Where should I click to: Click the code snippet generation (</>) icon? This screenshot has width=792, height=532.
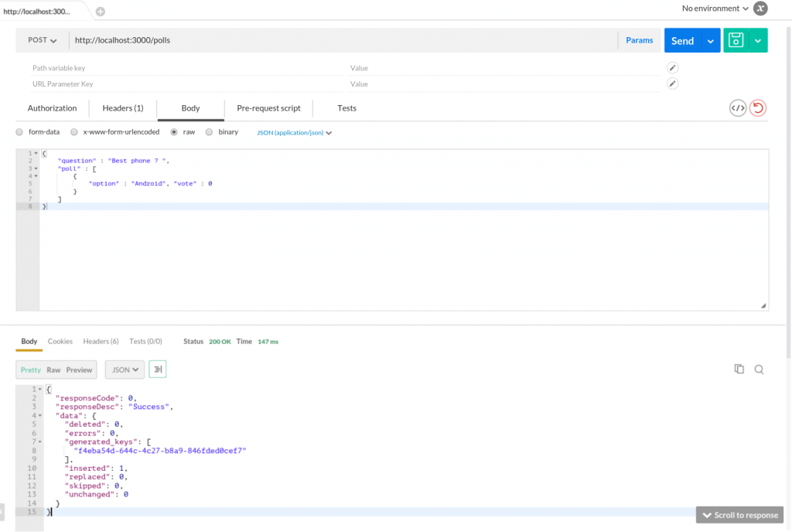pos(737,108)
